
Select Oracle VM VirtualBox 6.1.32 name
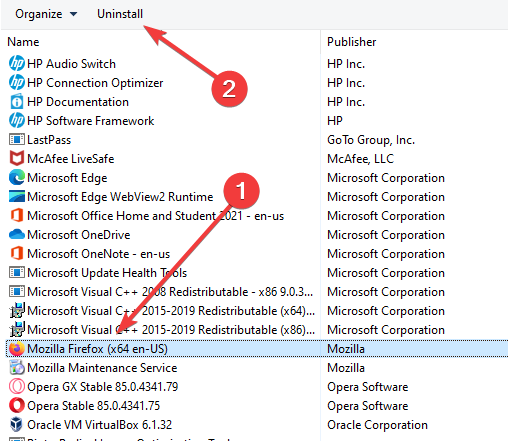99,425
